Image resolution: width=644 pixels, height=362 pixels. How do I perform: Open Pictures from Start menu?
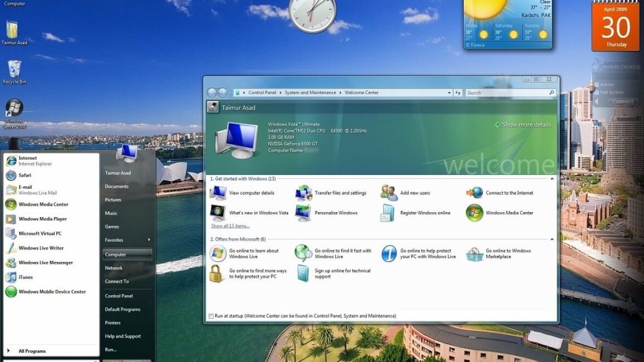coord(113,200)
